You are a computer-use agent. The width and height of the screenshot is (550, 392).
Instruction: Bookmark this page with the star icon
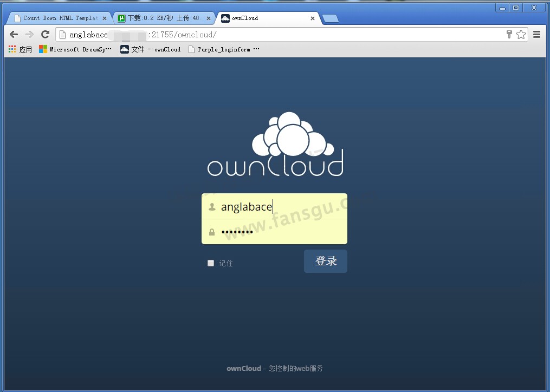(x=521, y=34)
